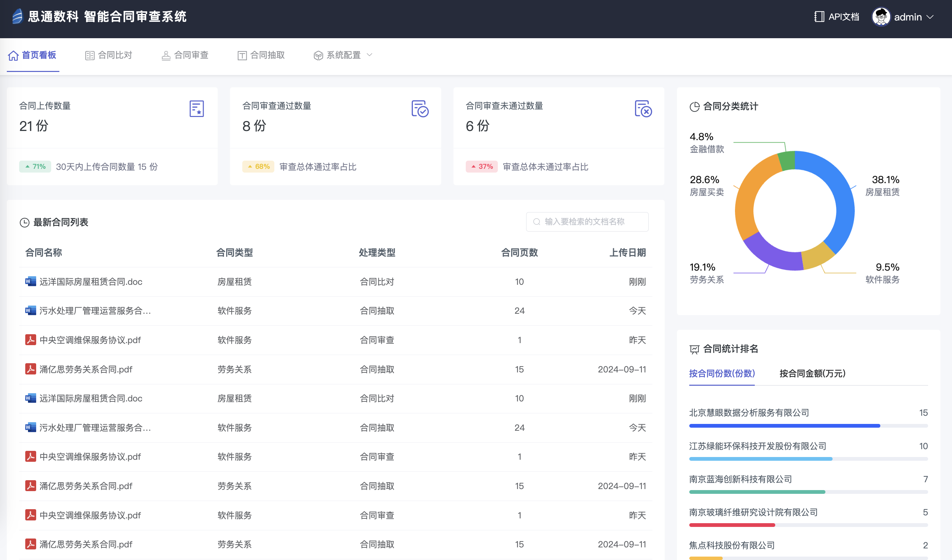
Task: Click the pie chart icon beside 合同分类统计
Action: 694,107
